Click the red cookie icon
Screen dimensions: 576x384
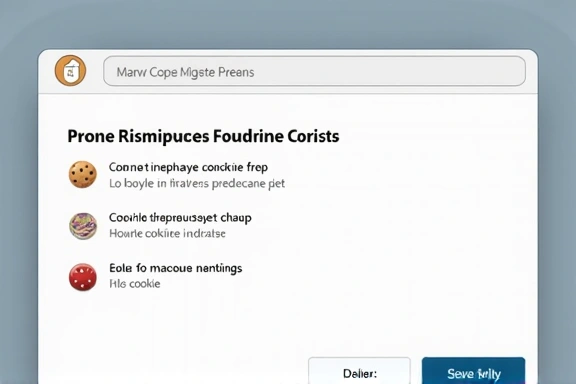click(x=83, y=277)
